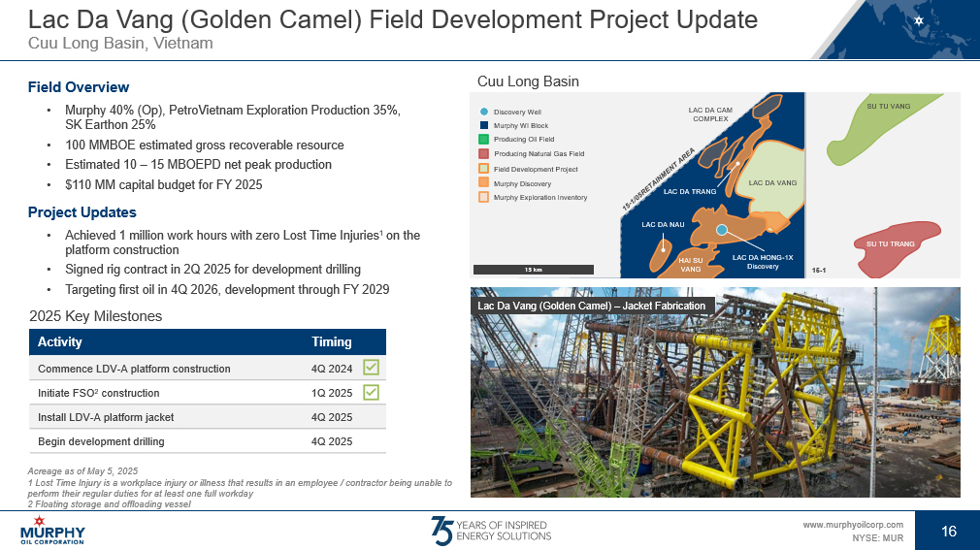Click the Timing column header
The height and width of the screenshot is (550, 980).
[x=331, y=342]
